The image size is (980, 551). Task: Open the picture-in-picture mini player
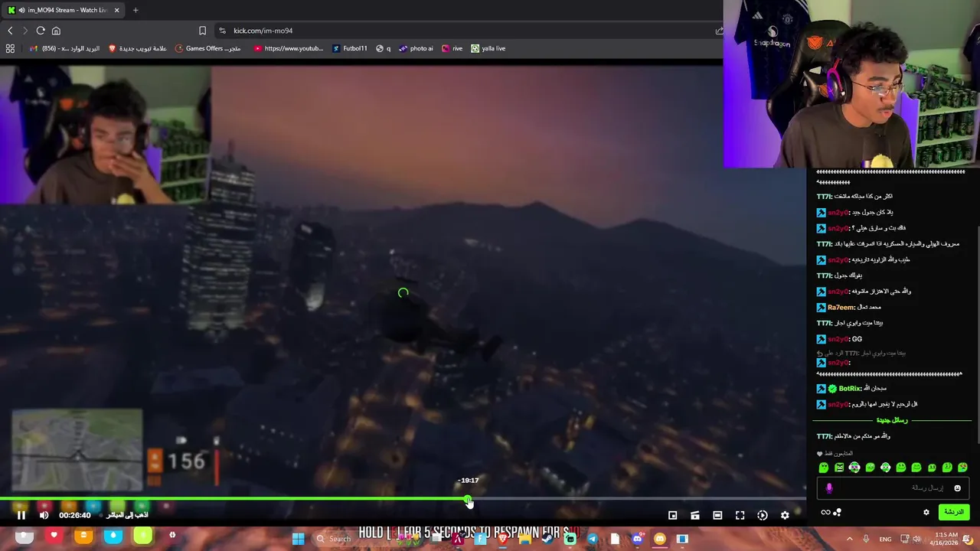673,515
